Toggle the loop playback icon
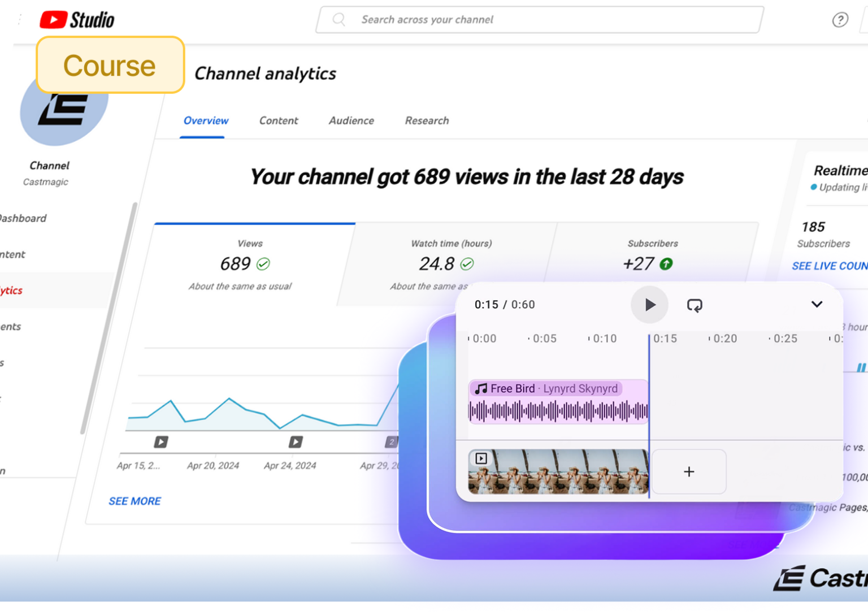Image resolution: width=868 pixels, height=615 pixels. point(695,305)
